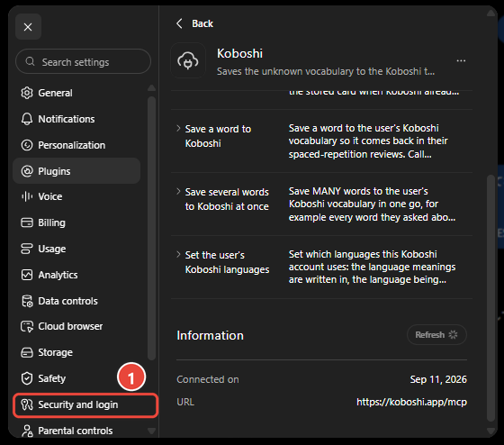Click the Save a word to Koboshi title
504x445 pixels.
pos(218,136)
